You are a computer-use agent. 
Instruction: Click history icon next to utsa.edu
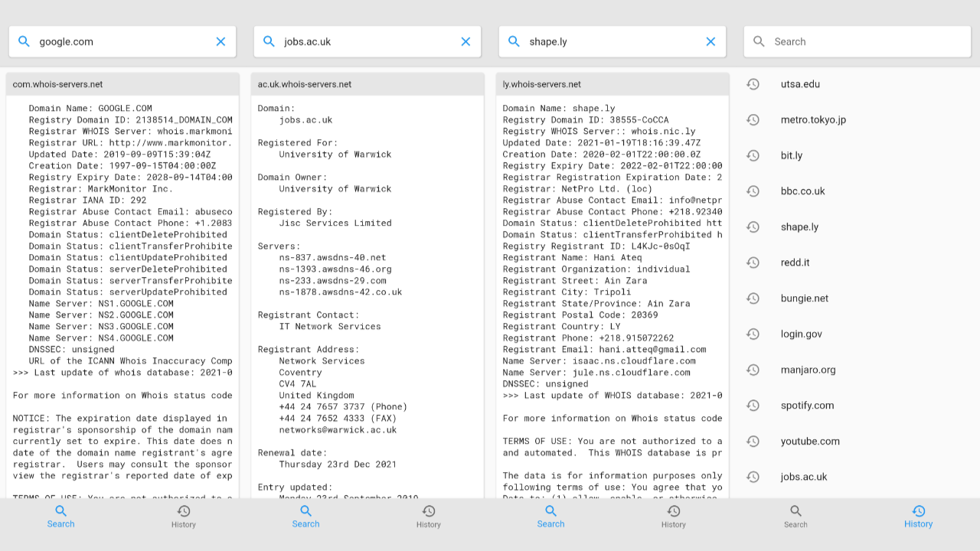coord(753,84)
